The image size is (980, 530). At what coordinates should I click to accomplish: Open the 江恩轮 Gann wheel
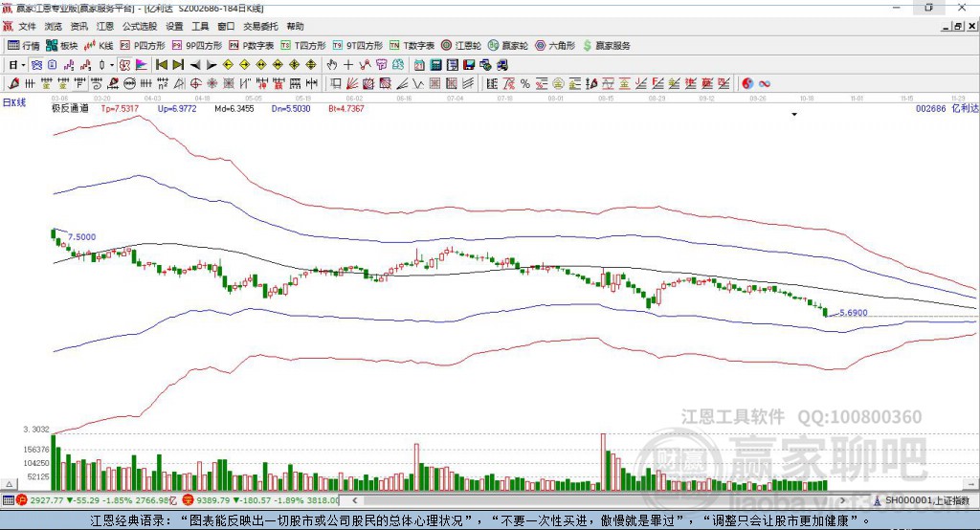click(461, 46)
